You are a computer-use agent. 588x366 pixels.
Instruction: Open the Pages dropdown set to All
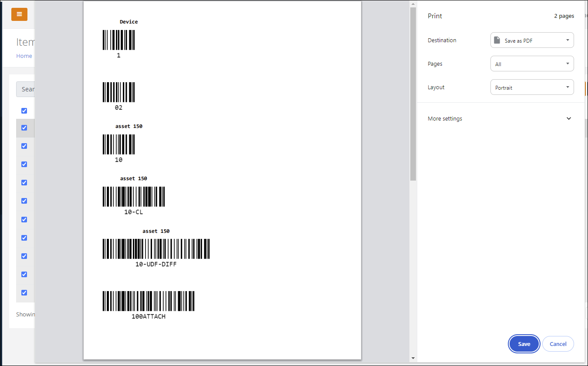(x=532, y=64)
